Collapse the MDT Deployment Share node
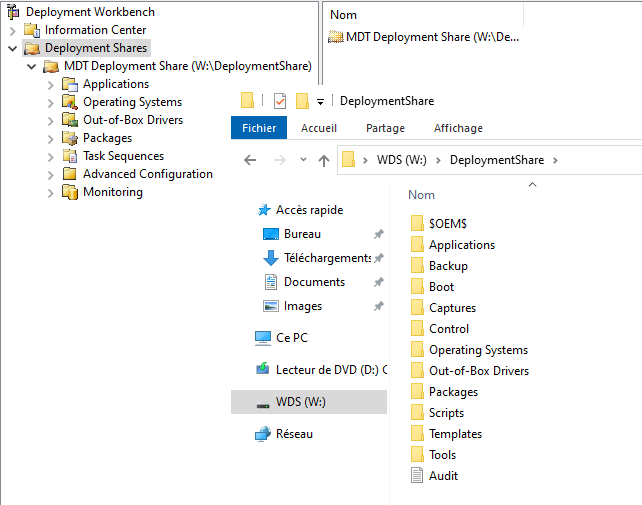Image resolution: width=642 pixels, height=505 pixels. (x=32, y=66)
